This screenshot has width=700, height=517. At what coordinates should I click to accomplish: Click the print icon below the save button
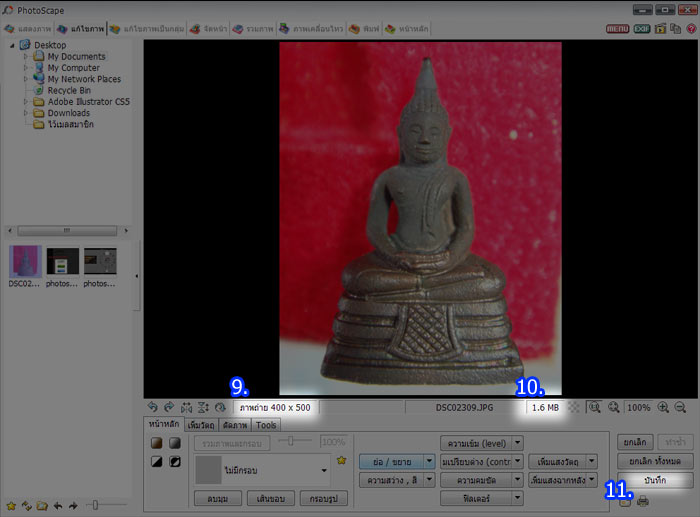pos(643,500)
